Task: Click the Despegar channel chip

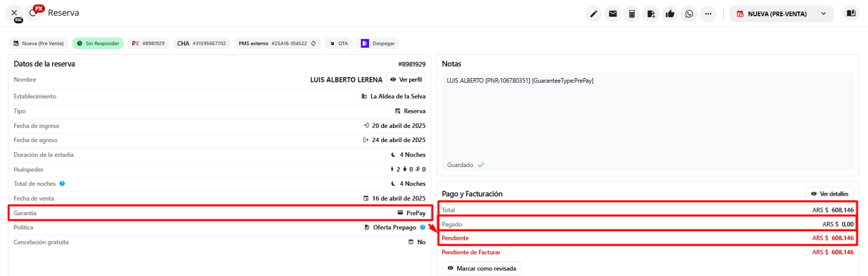Action: click(378, 43)
